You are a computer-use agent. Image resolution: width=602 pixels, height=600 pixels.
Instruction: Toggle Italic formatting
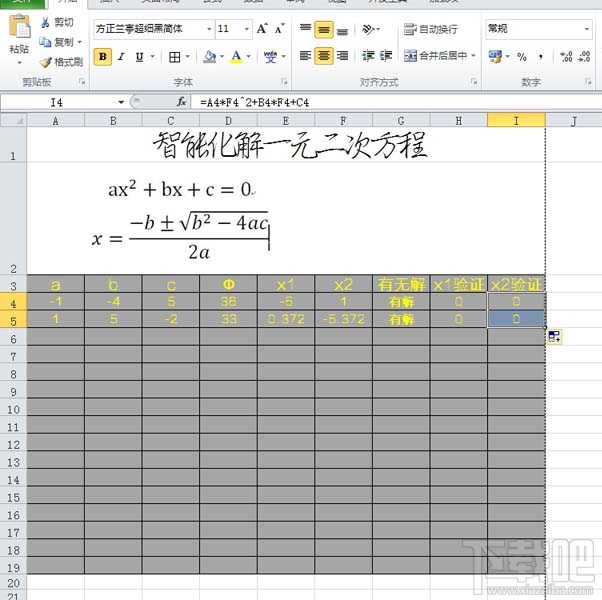(121, 57)
